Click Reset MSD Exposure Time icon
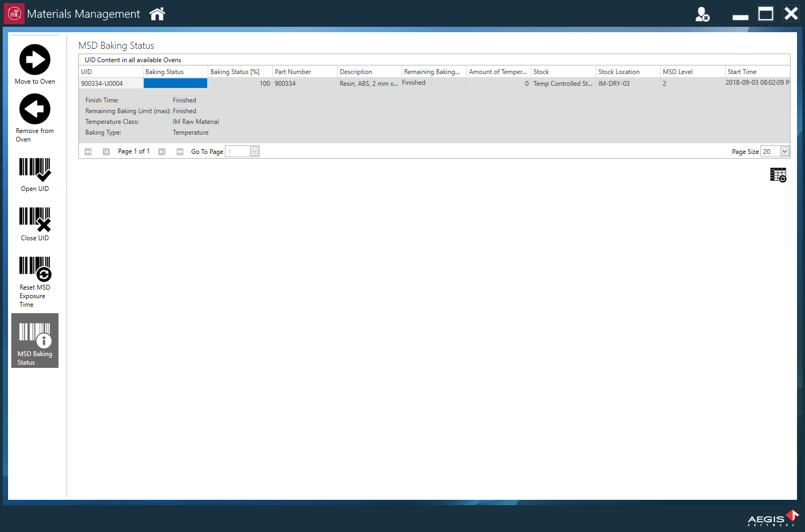805x532 pixels. click(x=35, y=269)
